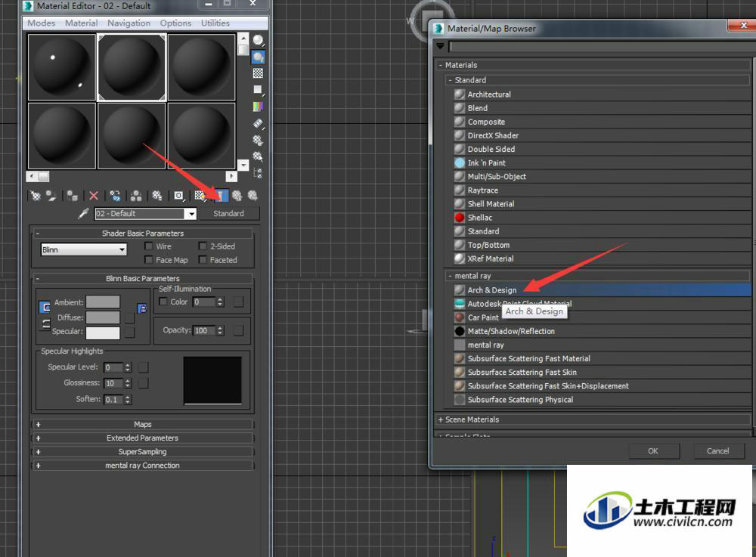
Task: Click the Material/Map Browser search field
Action: coord(603,47)
